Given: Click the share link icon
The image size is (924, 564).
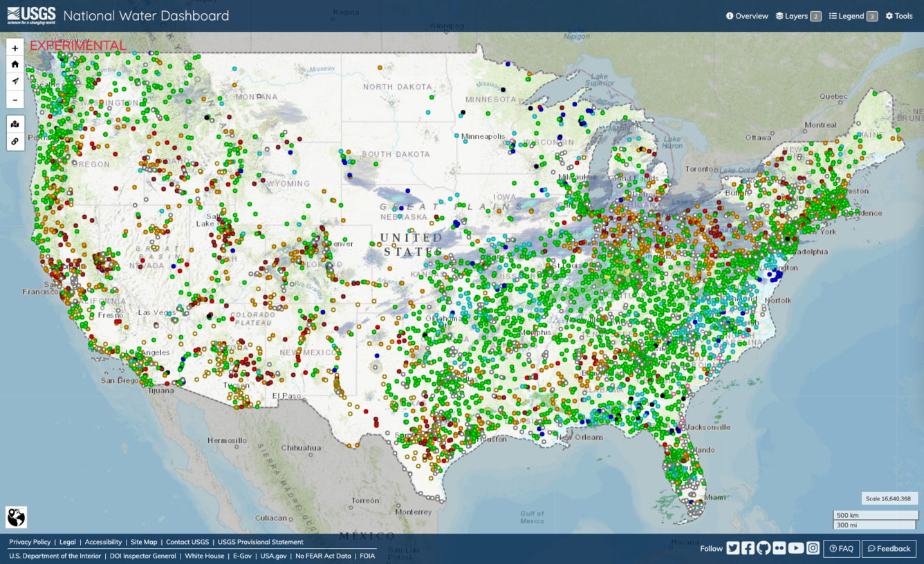Looking at the screenshot, I should tap(15, 142).
